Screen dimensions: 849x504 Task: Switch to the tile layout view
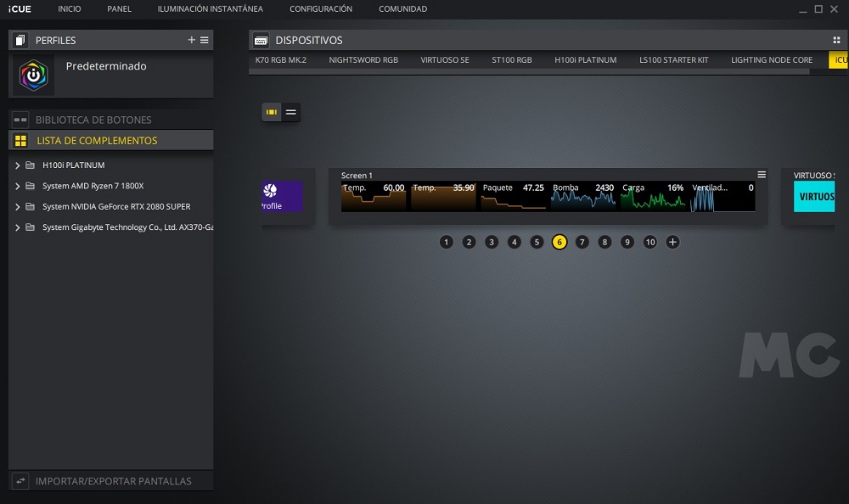pyautogui.click(x=272, y=112)
